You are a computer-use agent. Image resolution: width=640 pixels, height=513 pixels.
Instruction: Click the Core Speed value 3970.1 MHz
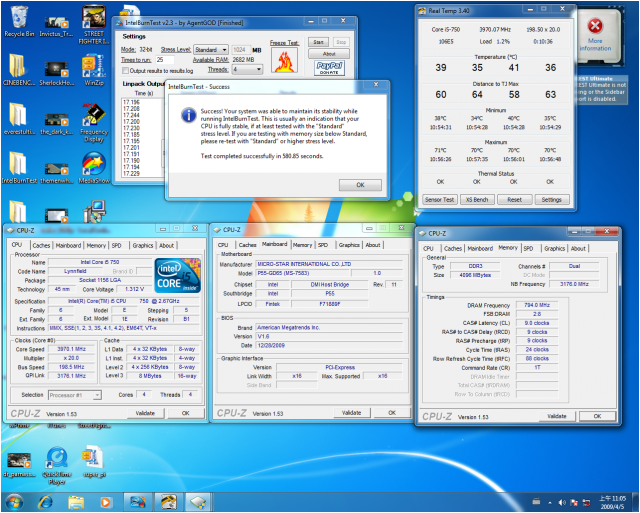(x=71, y=349)
